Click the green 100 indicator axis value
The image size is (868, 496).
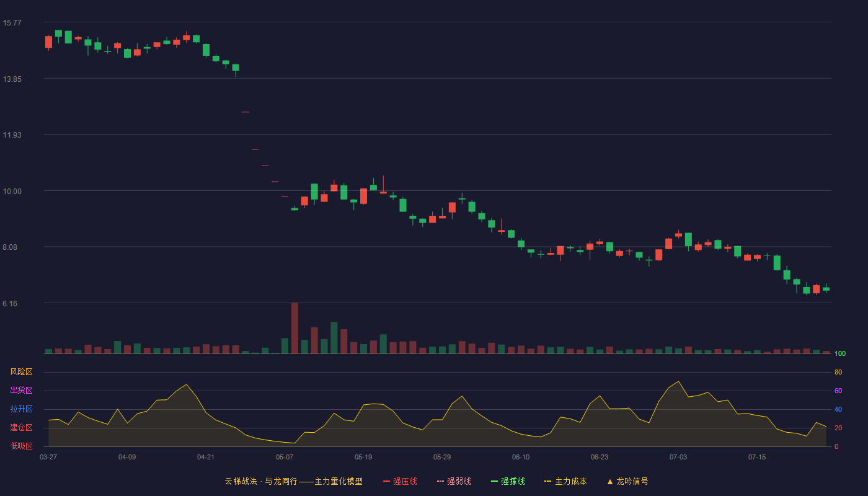click(x=840, y=354)
